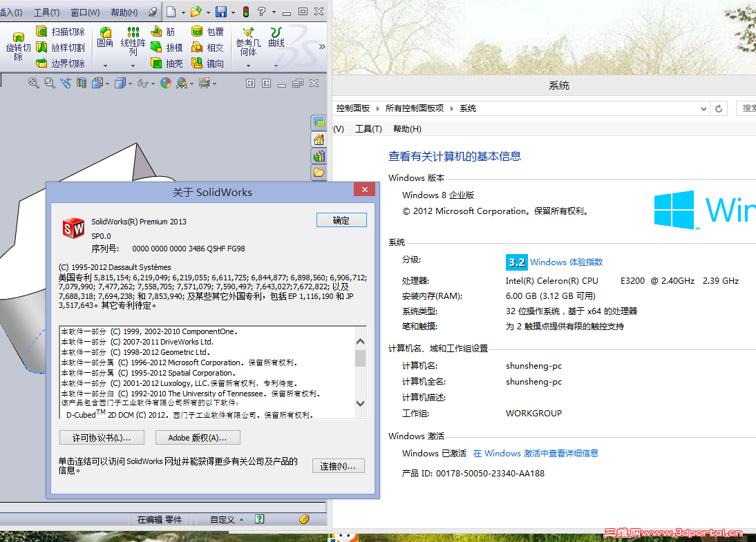
Task: Click the Open file folder icon
Action: pos(196,12)
